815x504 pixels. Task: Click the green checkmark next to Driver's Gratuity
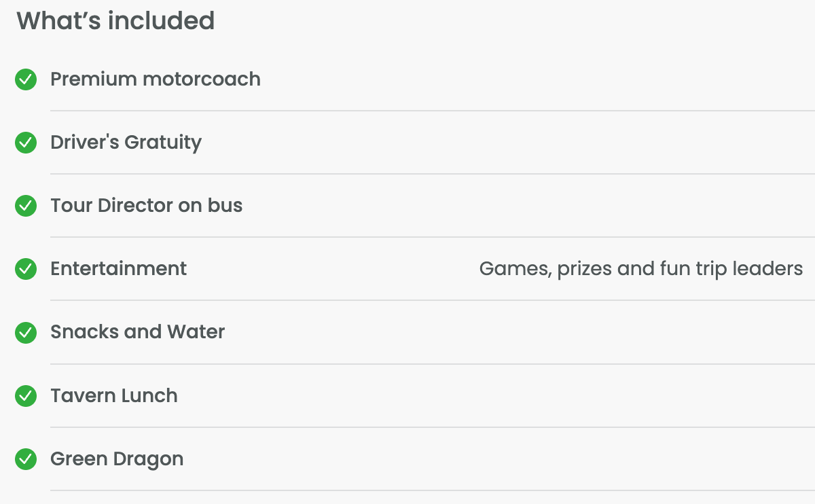click(x=26, y=143)
